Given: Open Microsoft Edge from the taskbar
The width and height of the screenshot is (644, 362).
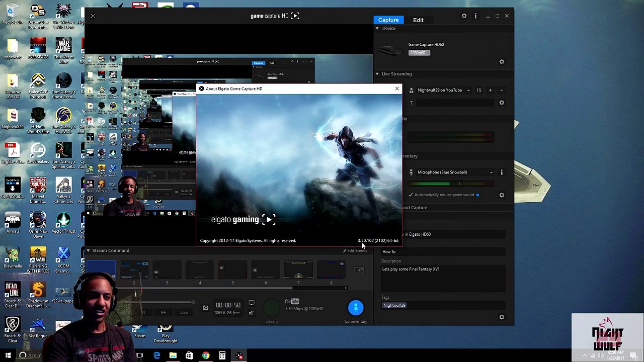Looking at the screenshot, I should (157, 356).
